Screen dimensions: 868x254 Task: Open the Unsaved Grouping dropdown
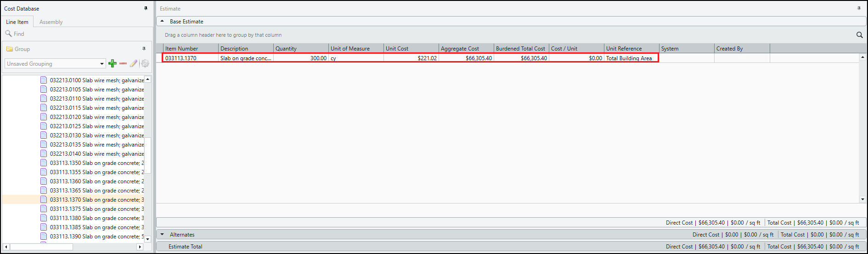[102, 63]
